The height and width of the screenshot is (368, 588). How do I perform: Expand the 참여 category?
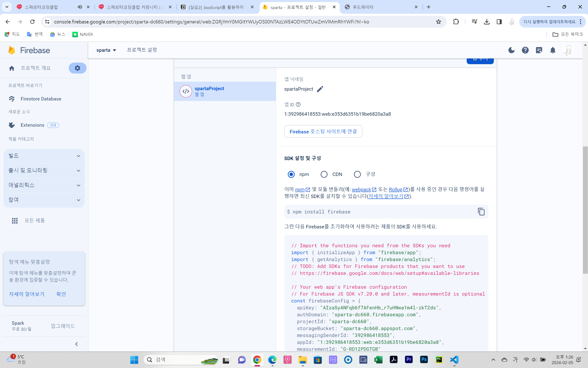pyautogui.click(x=44, y=200)
